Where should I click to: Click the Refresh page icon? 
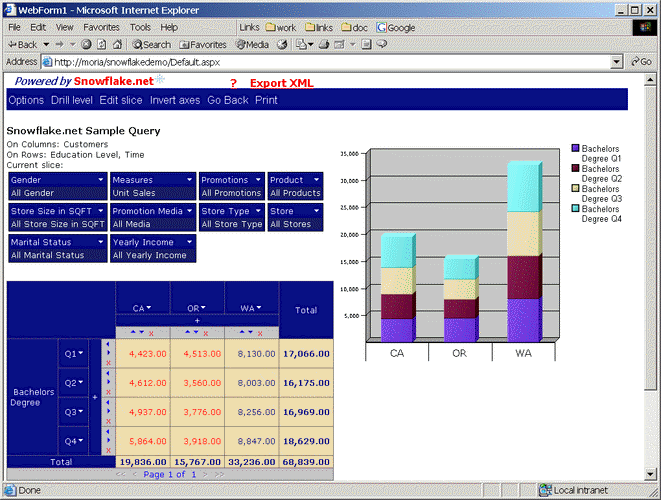coord(102,44)
